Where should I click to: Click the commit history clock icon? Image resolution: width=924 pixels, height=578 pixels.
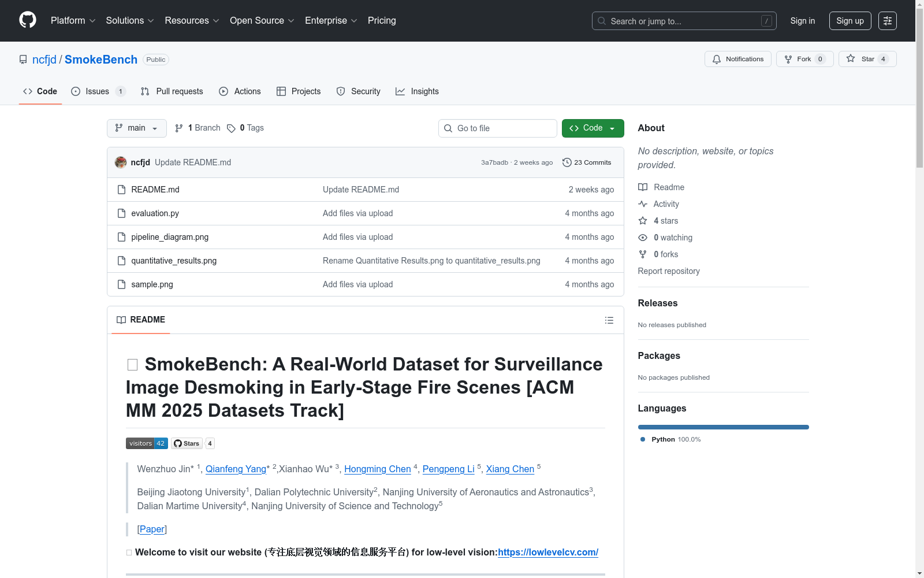tap(567, 162)
